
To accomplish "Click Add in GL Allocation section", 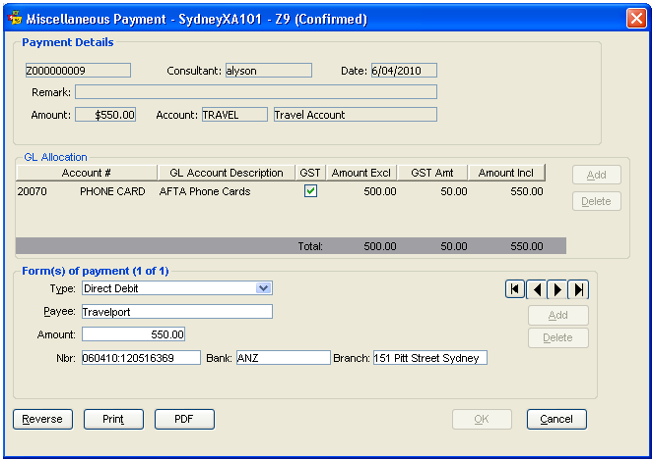I will point(596,175).
